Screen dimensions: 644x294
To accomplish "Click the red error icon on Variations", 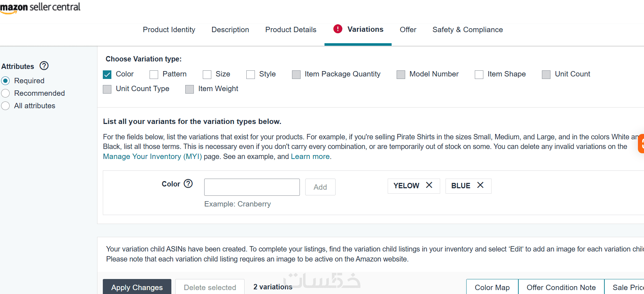I will 338,29.
